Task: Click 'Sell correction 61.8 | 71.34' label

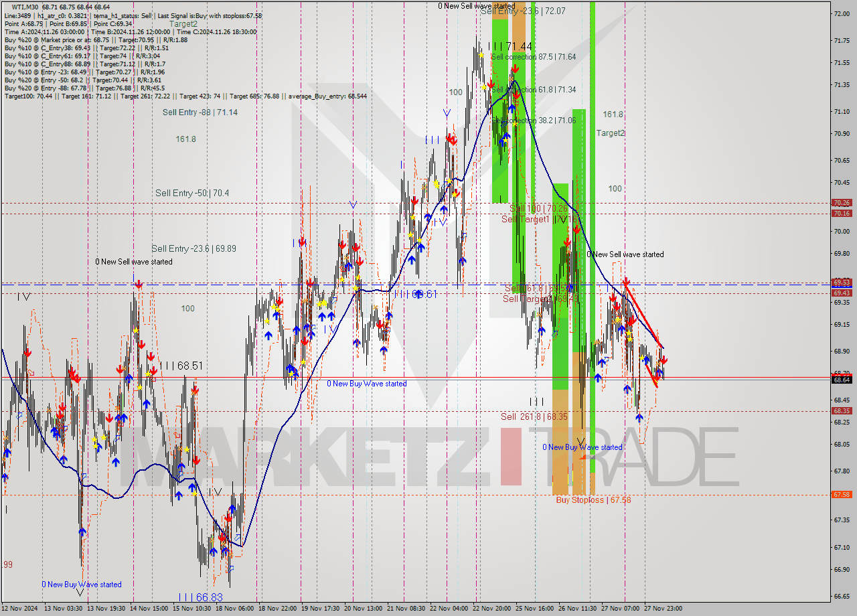Action: tap(534, 90)
